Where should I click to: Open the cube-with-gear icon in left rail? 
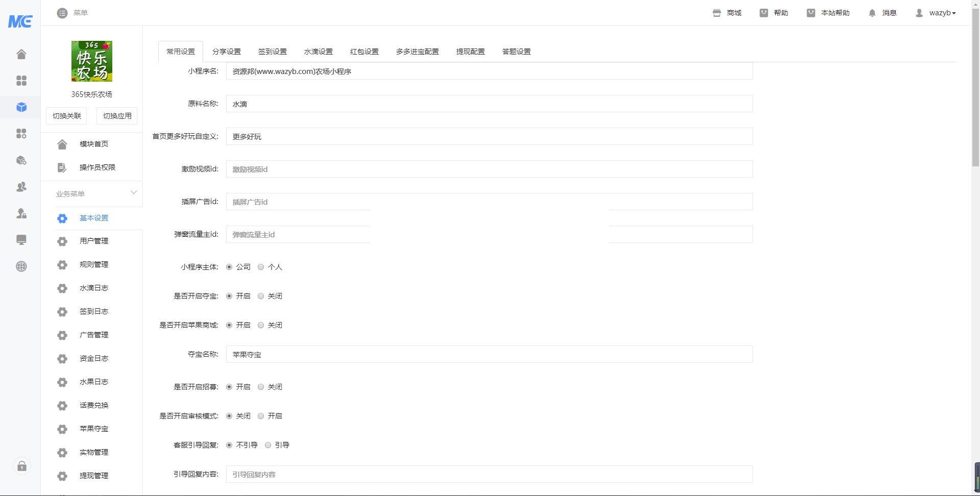[x=21, y=160]
